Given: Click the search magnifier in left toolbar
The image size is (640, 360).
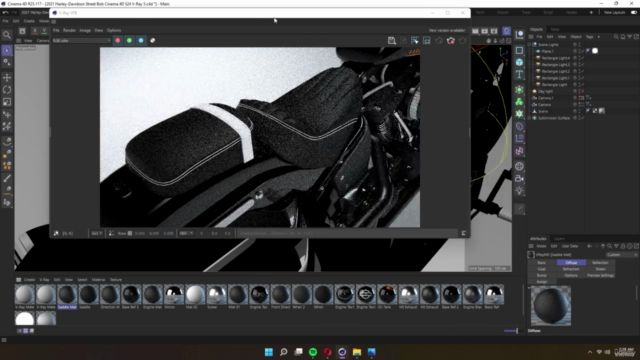Looking at the screenshot, I should 7,35.
